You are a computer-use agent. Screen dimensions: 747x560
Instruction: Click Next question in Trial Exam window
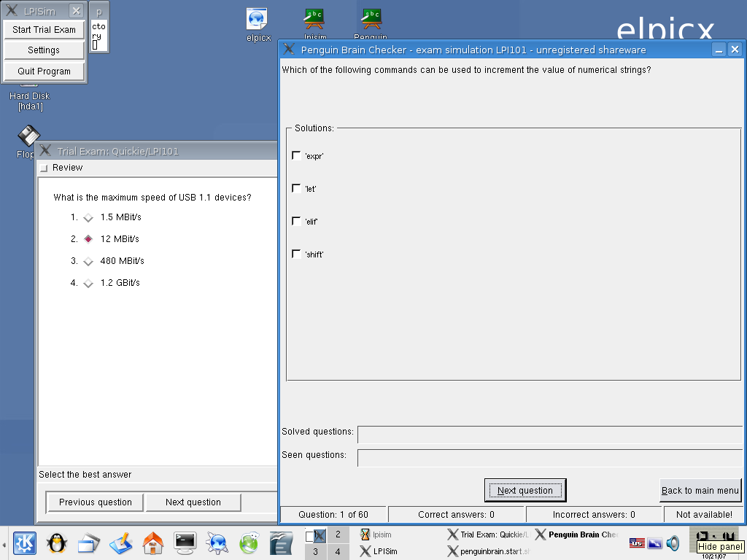click(x=193, y=502)
